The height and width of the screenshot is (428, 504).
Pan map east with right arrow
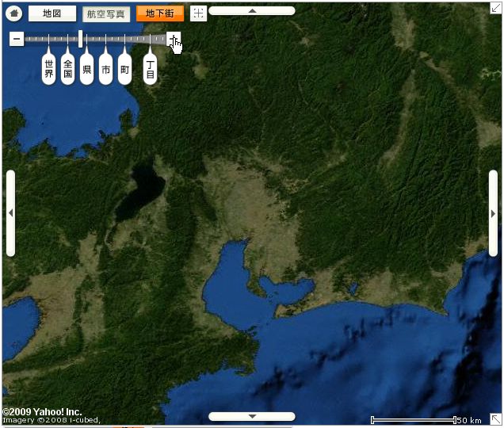click(x=493, y=213)
